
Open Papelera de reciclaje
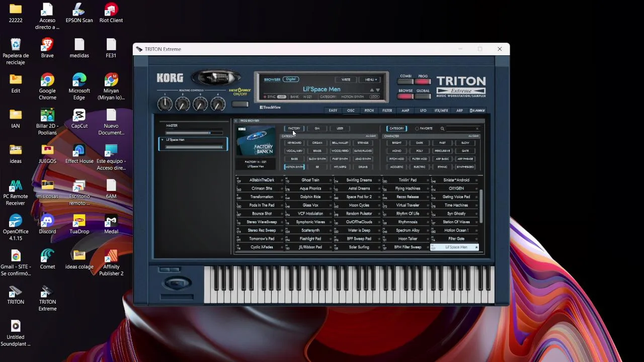click(x=16, y=52)
